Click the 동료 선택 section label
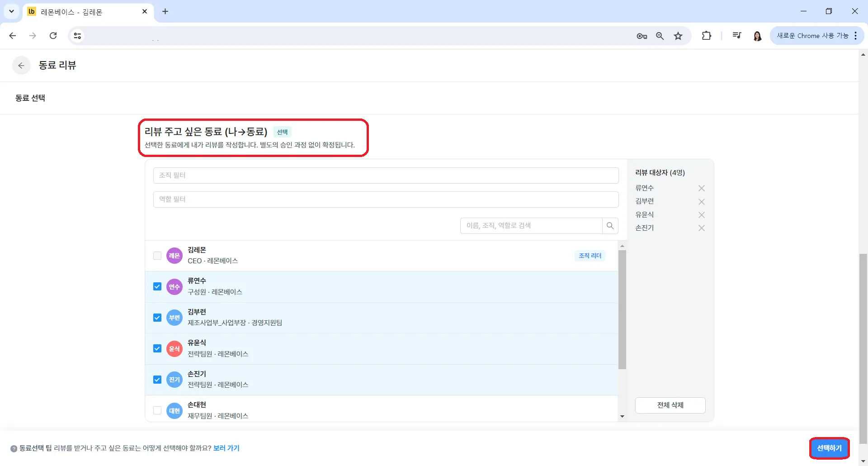Viewport: 868px width, 466px height. pos(30,98)
